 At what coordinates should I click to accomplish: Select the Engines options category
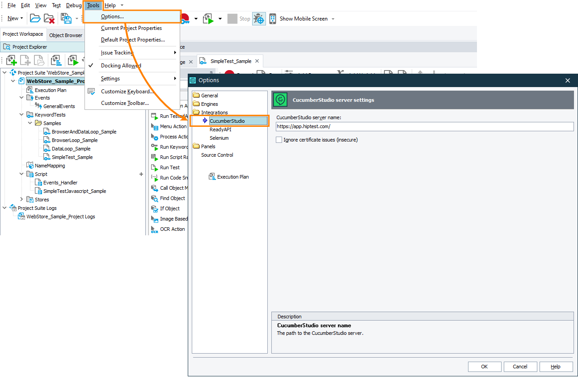click(x=209, y=104)
